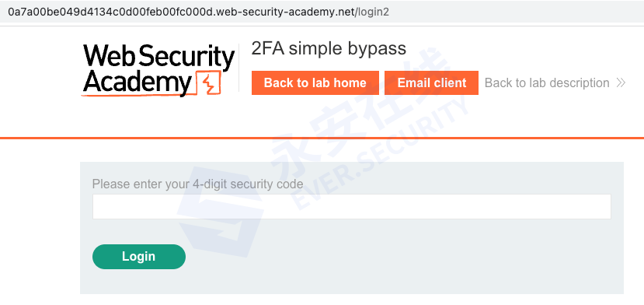Click the Chinese watermark characters
The height and width of the screenshot is (305, 644).
pos(361,113)
